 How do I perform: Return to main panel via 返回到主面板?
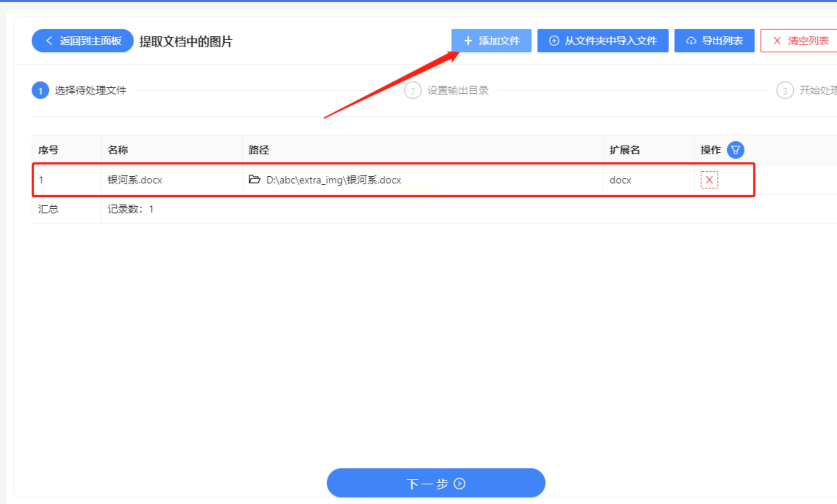pyautogui.click(x=83, y=40)
